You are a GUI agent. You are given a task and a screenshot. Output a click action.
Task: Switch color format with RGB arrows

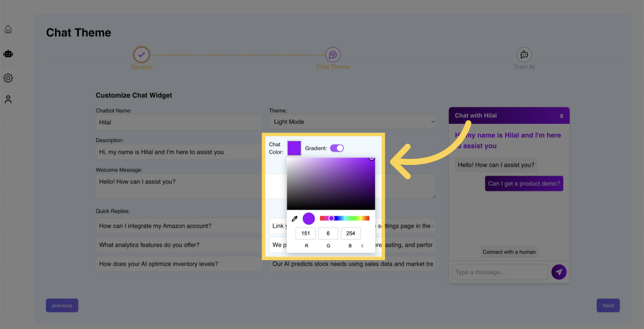(x=362, y=246)
